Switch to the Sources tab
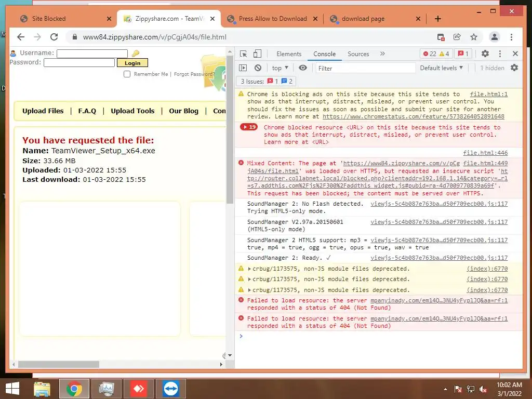The width and height of the screenshot is (532, 399). [x=358, y=54]
